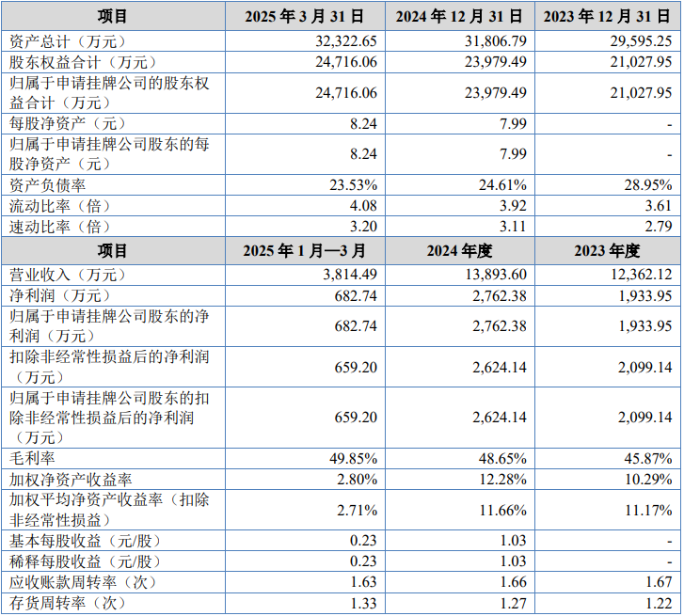Select the 2024年度 column header

pyautogui.click(x=459, y=251)
